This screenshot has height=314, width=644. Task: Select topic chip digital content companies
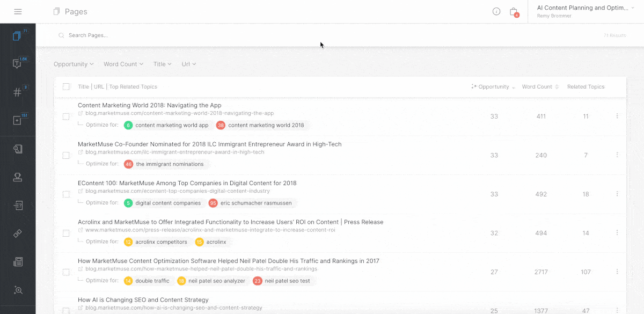point(164,203)
